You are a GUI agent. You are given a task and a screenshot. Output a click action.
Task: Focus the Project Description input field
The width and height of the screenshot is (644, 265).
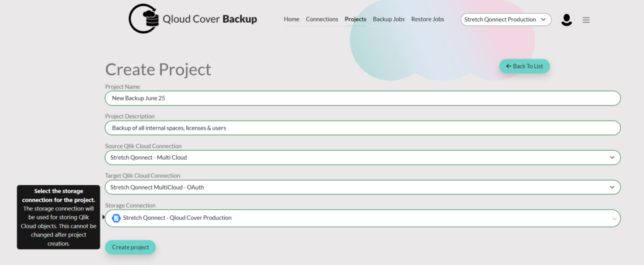click(x=363, y=127)
